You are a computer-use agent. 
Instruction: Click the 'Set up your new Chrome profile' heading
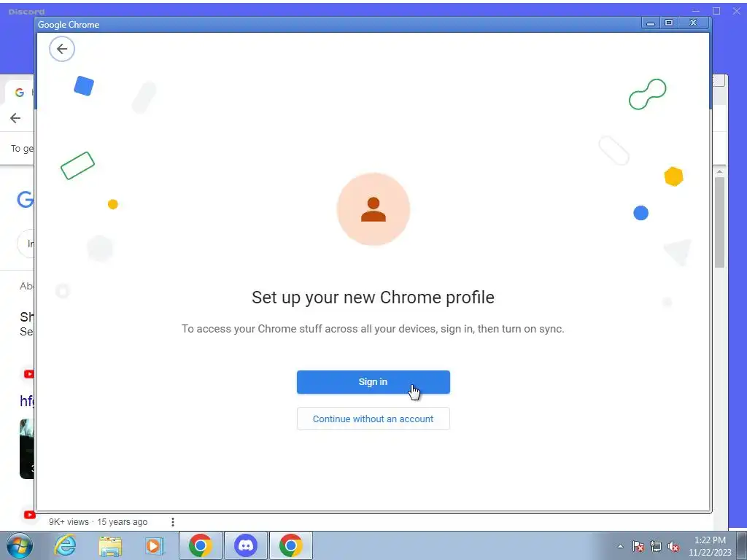point(373,297)
